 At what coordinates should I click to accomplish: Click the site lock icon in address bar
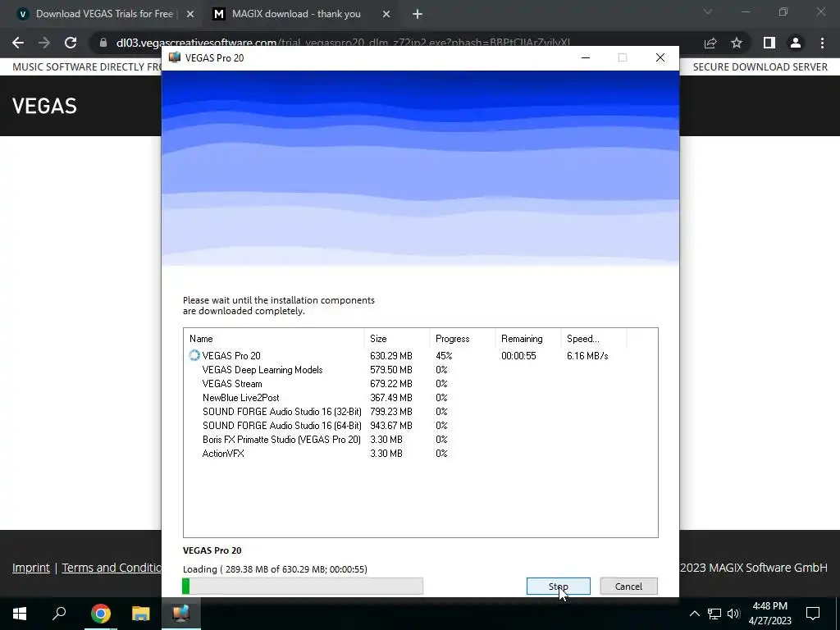click(103, 43)
